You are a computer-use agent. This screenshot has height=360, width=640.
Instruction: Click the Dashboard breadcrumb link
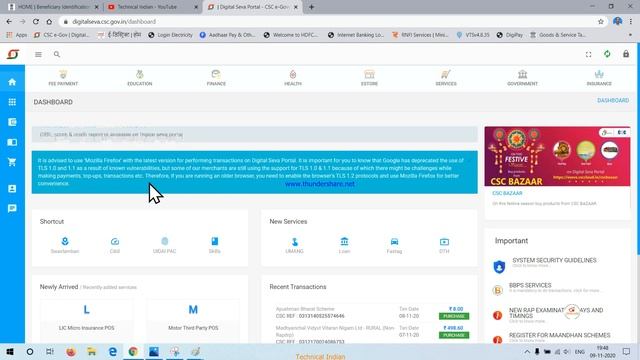(x=613, y=100)
